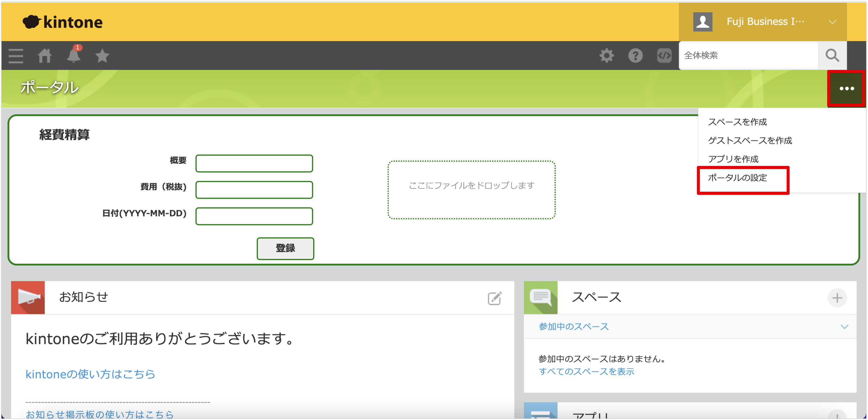Viewport: 868px width, 420px height.
Task: Click the 登録 button
Action: tap(285, 248)
